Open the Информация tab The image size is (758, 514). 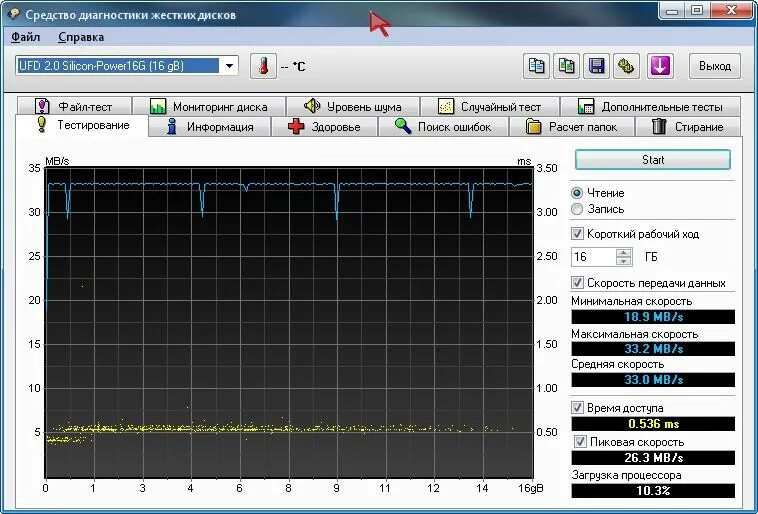click(210, 127)
